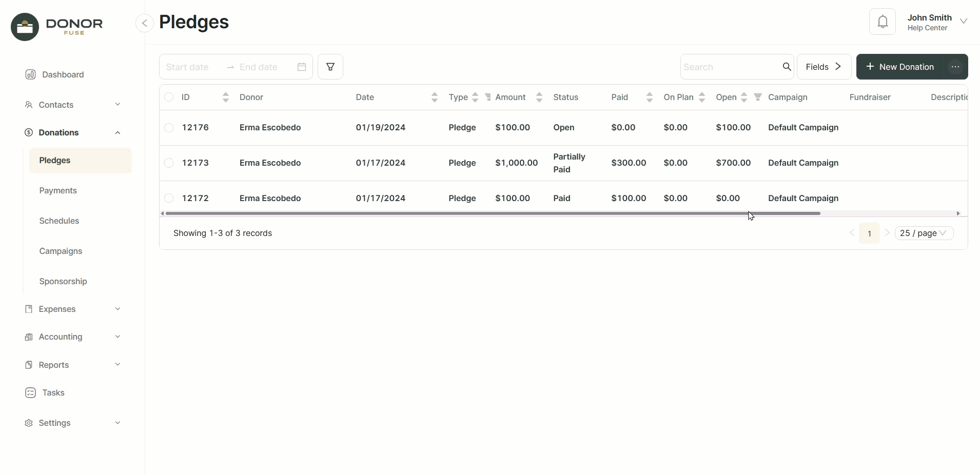Screen dimensions: 980x474
Task: Open the 25 / page size dropdown
Action: [924, 233]
